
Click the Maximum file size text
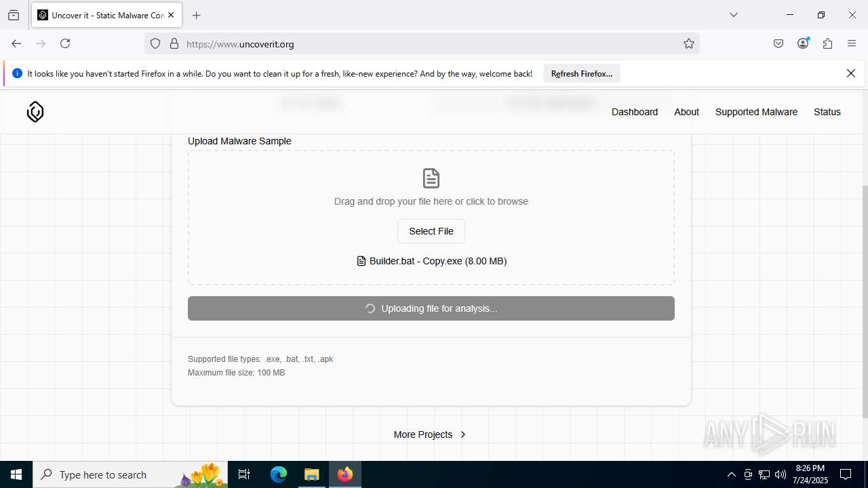[236, 373]
